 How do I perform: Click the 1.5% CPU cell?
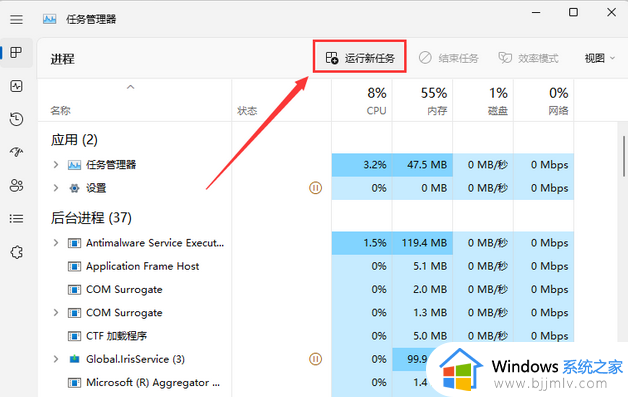point(362,243)
